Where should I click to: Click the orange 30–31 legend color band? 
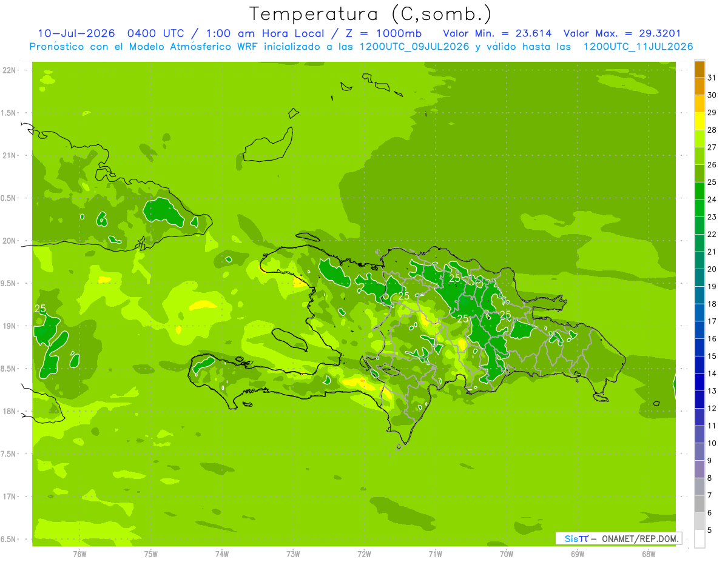click(699, 87)
